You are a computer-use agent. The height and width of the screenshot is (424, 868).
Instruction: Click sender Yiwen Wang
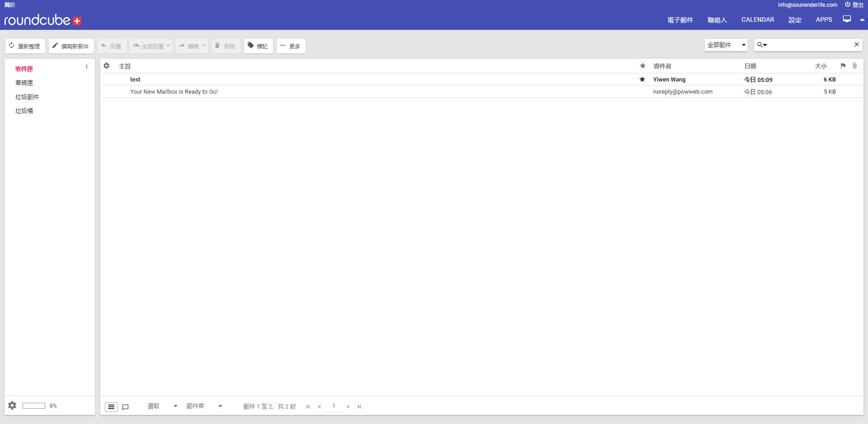click(x=669, y=80)
